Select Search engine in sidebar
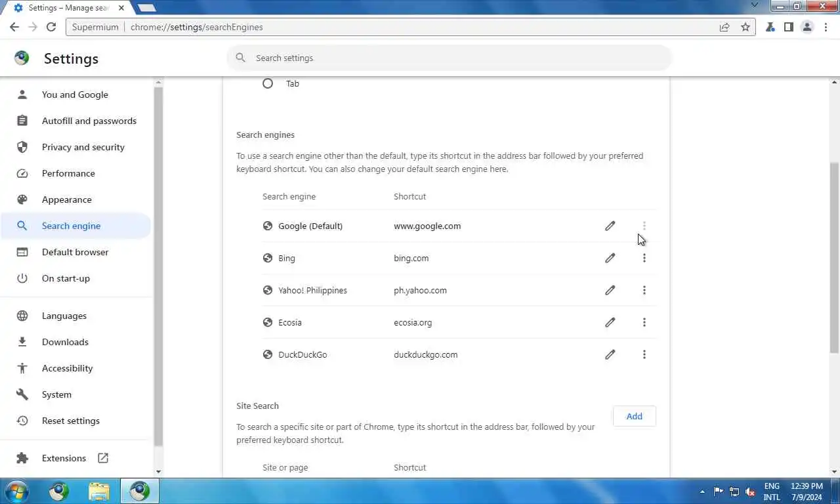840x504 pixels. tap(75, 226)
